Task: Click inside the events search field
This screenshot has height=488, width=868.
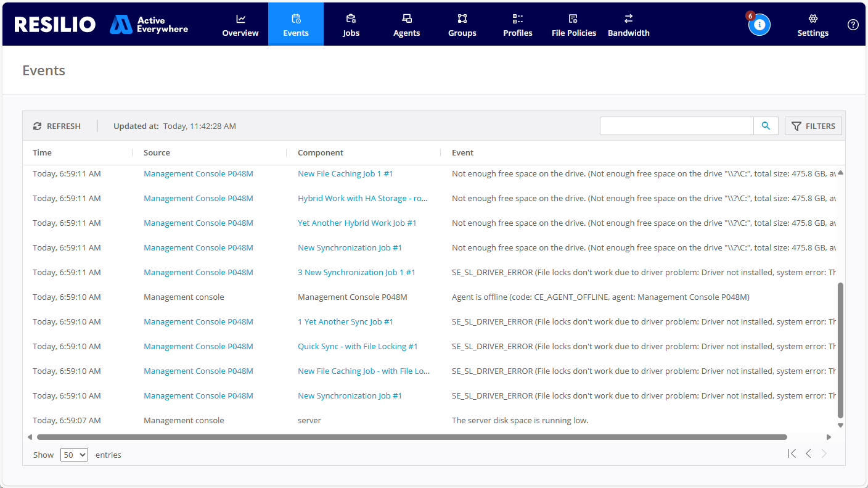Action: point(676,126)
